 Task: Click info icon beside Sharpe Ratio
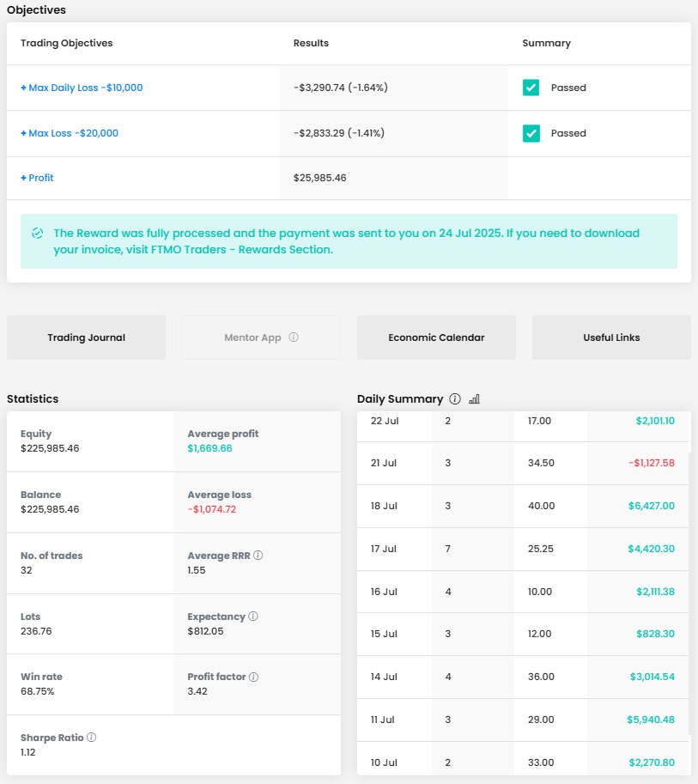91,738
